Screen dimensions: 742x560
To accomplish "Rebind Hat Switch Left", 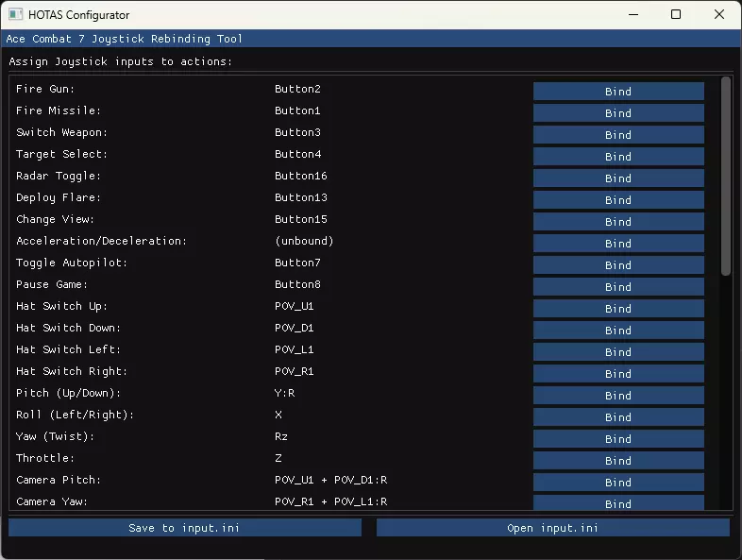I will click(618, 352).
